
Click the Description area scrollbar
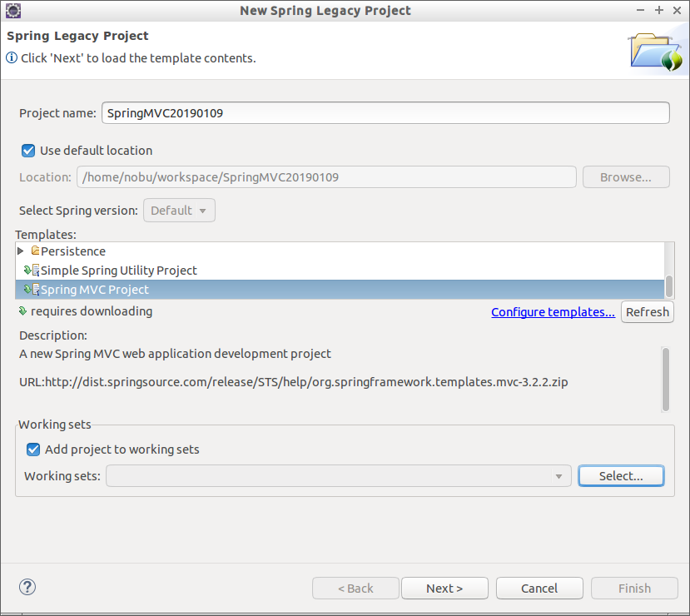click(666, 380)
